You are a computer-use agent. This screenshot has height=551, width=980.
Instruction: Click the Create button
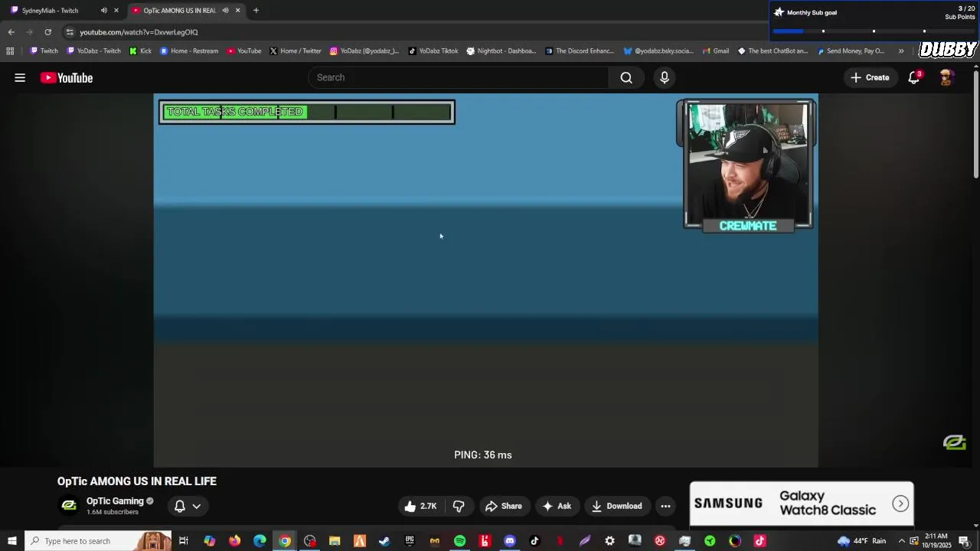(x=870, y=77)
